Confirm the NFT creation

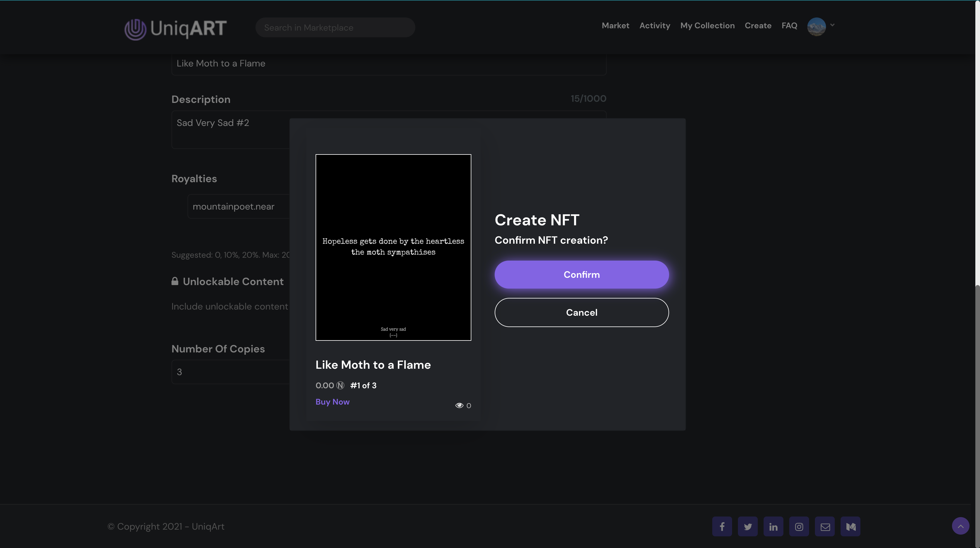pyautogui.click(x=581, y=275)
